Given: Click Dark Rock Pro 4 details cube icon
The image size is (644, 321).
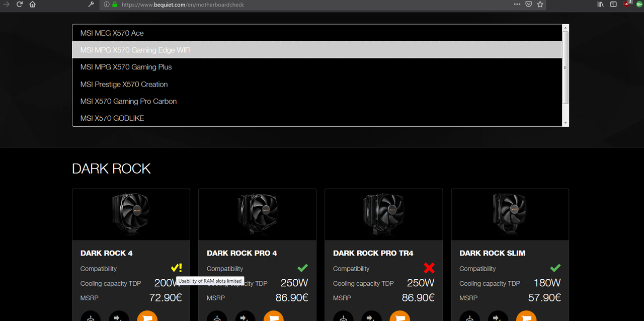Looking at the screenshot, I should pos(217,317).
